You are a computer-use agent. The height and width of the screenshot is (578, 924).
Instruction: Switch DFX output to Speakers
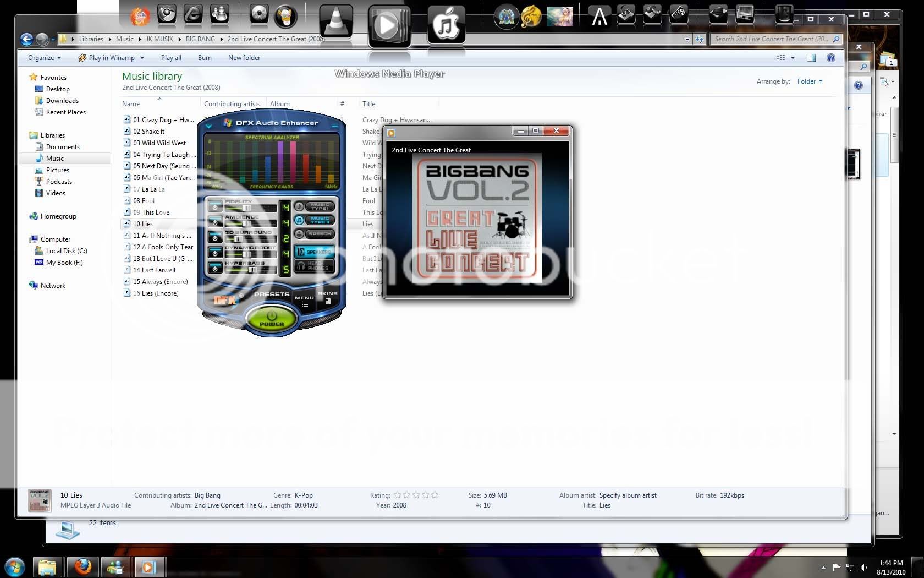pyautogui.click(x=315, y=252)
